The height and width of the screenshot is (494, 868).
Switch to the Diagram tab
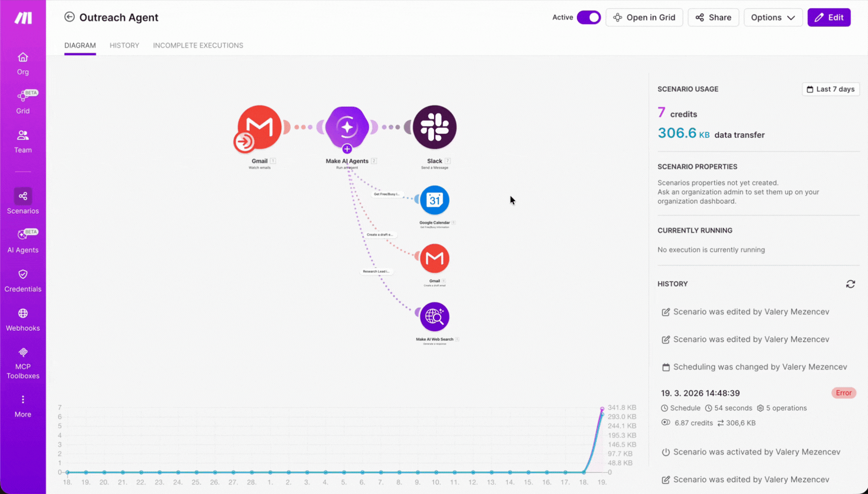[x=80, y=45]
